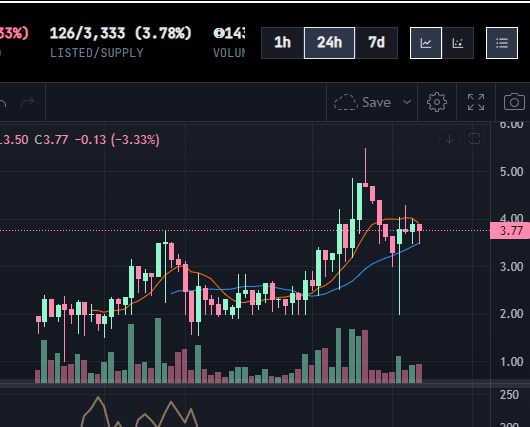Click the maximize pane button
This screenshot has height=427, width=530.
click(x=474, y=139)
